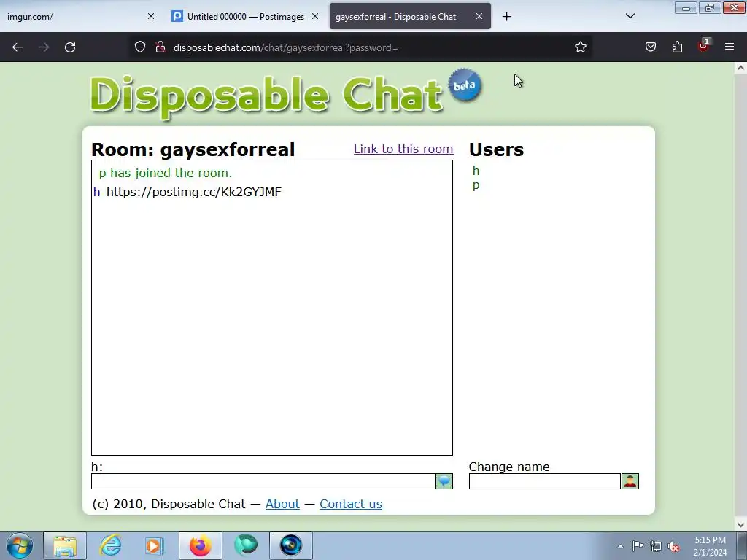Click the browser address bar URL
The image size is (747, 560).
[x=286, y=47]
